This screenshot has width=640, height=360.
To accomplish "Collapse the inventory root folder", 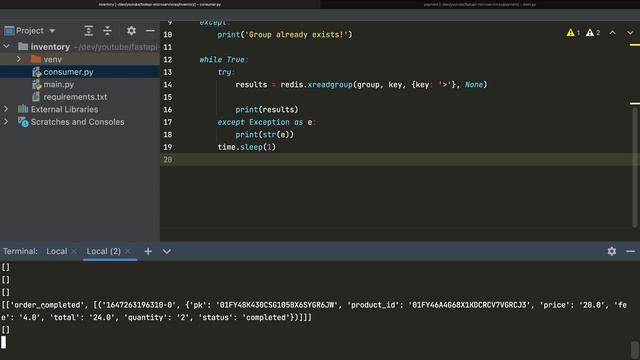I will click(x=6, y=47).
